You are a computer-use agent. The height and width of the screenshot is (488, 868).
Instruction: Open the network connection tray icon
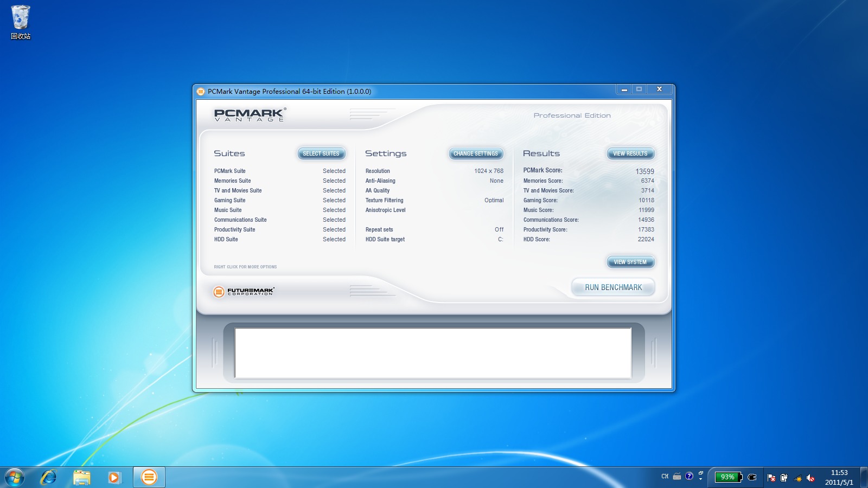pyautogui.click(x=797, y=478)
